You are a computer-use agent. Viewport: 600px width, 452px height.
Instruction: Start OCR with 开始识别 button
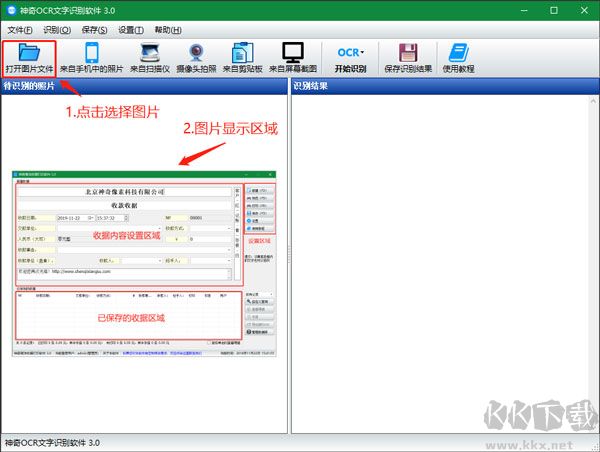pyautogui.click(x=350, y=60)
